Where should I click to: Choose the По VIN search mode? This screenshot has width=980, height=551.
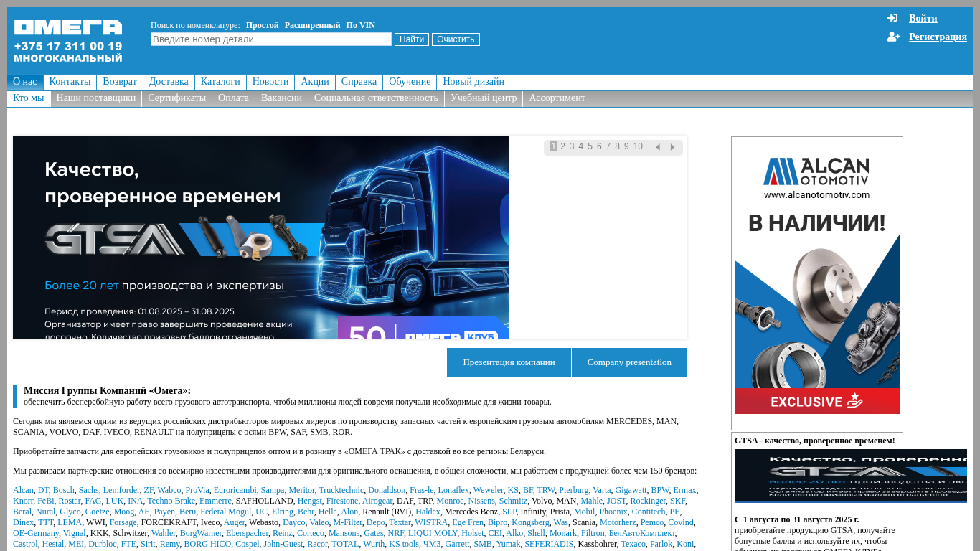click(360, 25)
